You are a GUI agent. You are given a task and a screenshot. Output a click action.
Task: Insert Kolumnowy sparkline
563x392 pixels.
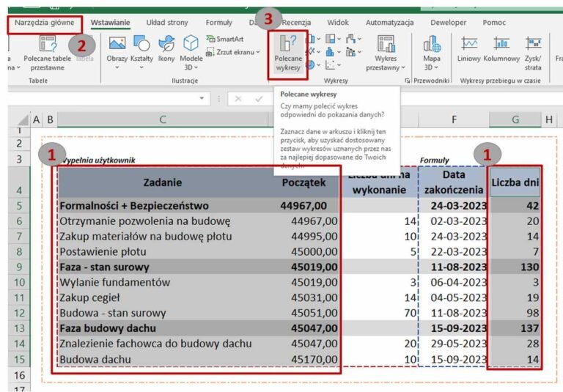coord(501,50)
